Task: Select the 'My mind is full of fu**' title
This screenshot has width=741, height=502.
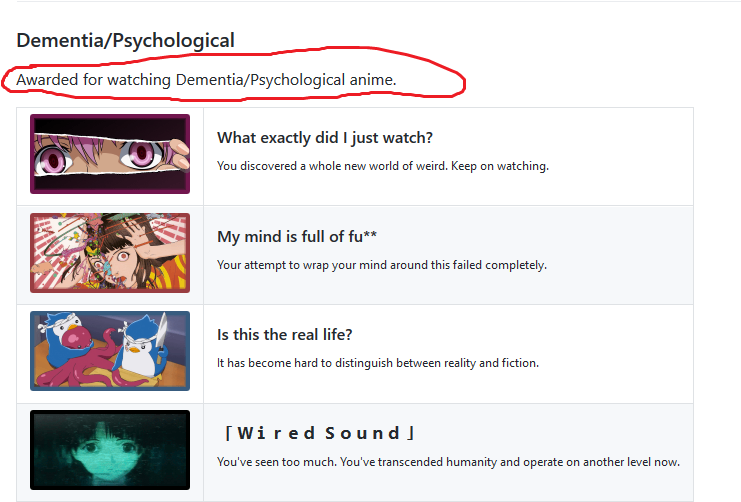Action: [297, 236]
